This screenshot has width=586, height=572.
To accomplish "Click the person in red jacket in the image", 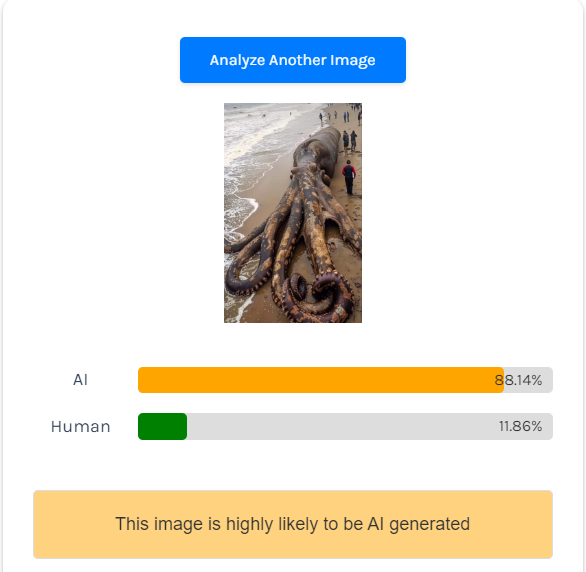I will pyautogui.click(x=349, y=177).
